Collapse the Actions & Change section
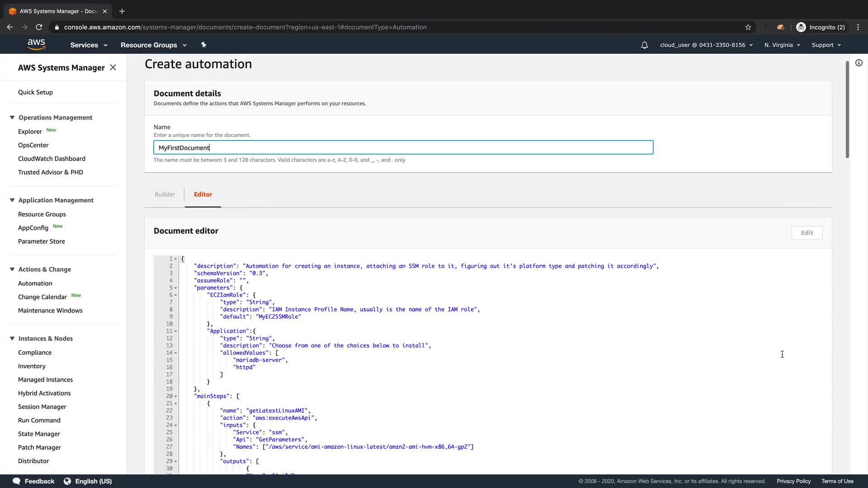 tap(12, 269)
